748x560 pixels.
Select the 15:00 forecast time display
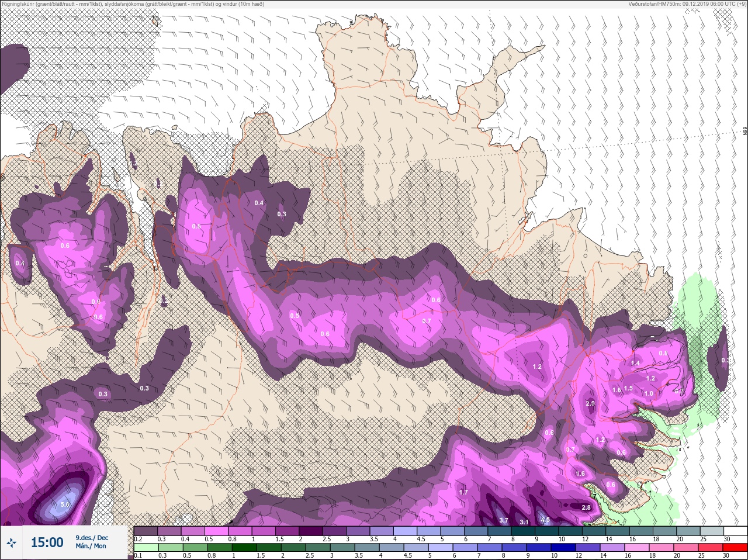coord(47,542)
